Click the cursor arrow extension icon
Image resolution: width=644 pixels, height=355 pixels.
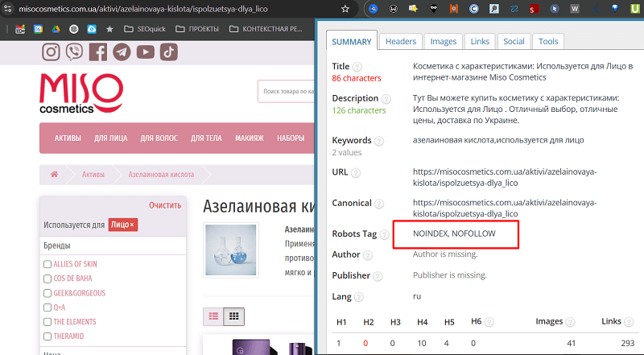click(x=555, y=9)
